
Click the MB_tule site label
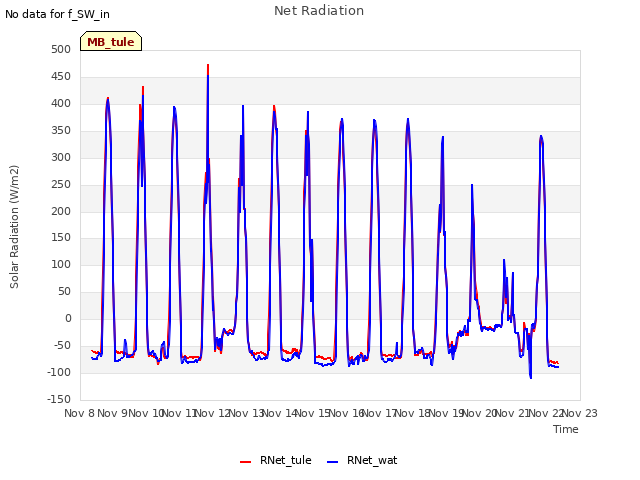coord(111,42)
